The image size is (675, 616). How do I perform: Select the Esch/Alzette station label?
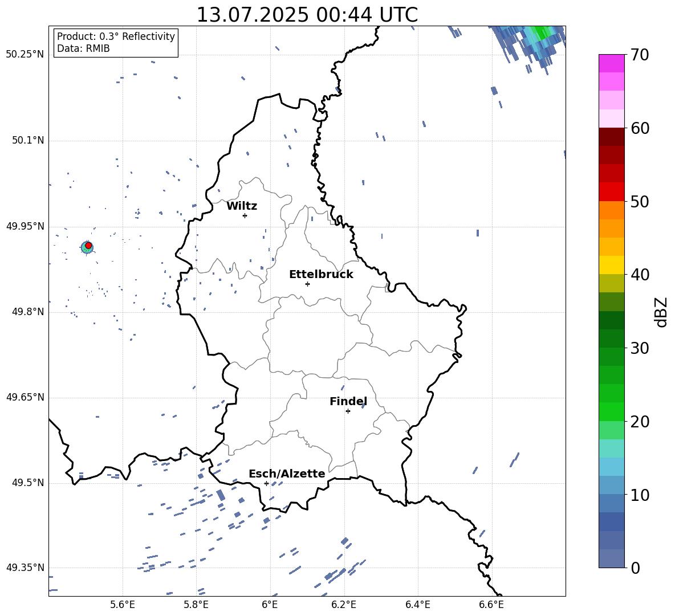287,474
